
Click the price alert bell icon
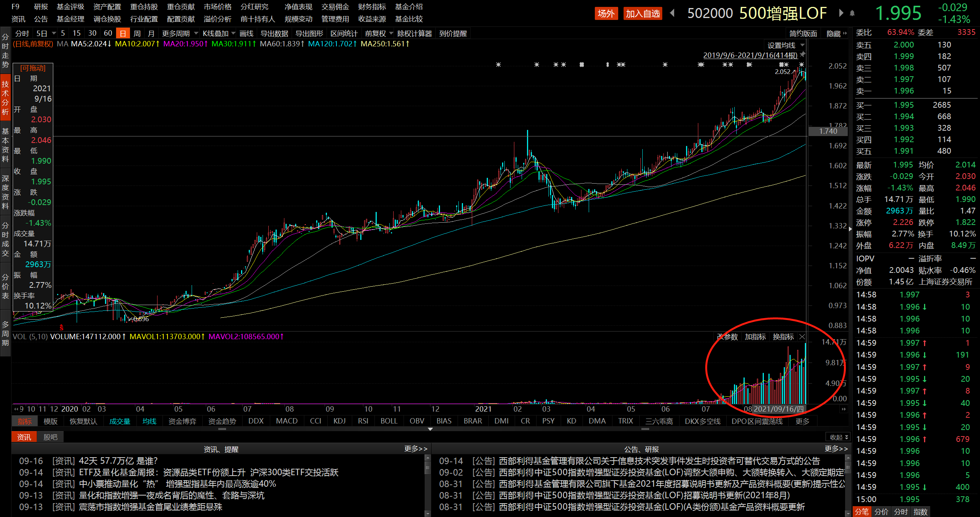pos(852,13)
